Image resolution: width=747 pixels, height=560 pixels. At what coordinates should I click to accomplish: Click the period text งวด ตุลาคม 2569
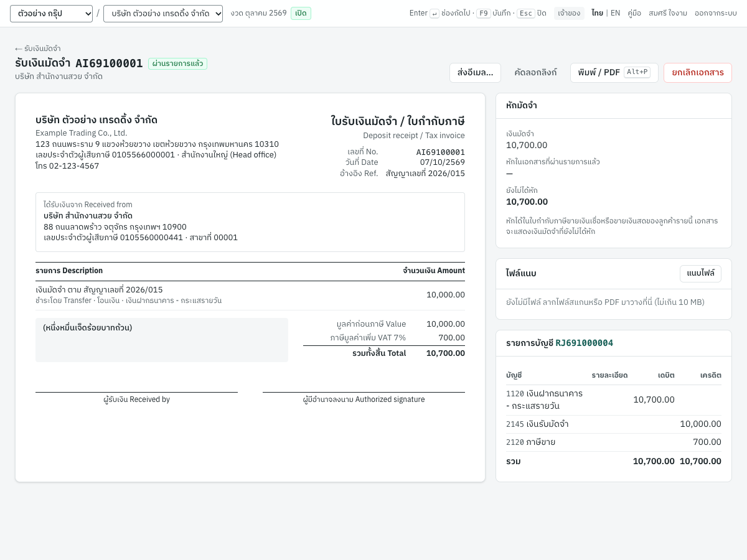coord(258,13)
